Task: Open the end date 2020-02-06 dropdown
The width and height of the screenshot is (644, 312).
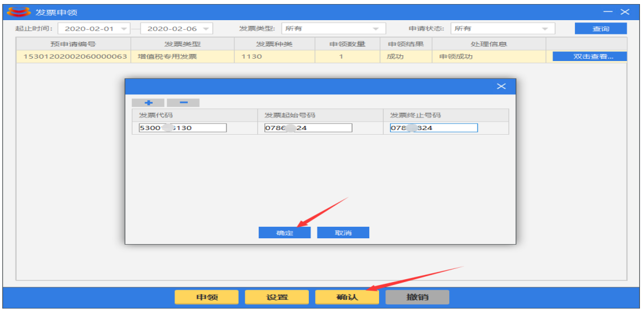Action: click(206, 29)
